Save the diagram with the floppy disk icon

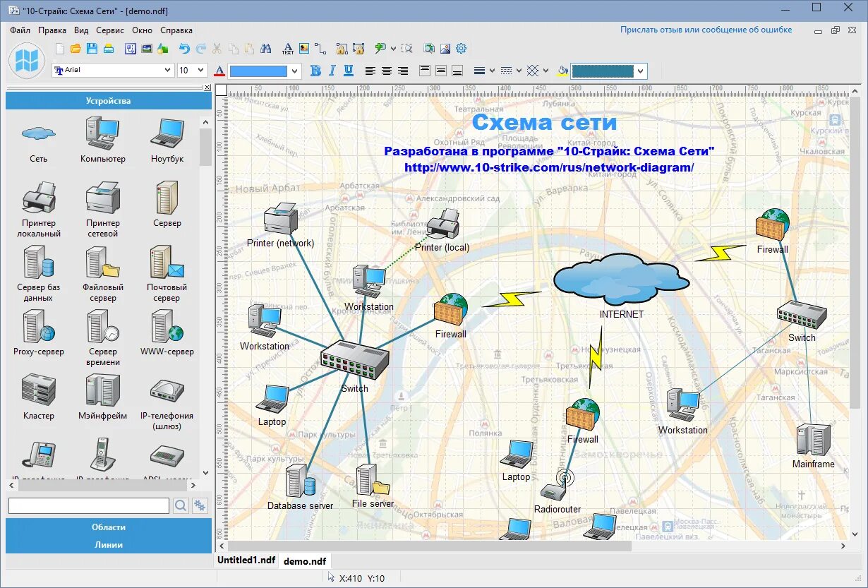point(92,49)
